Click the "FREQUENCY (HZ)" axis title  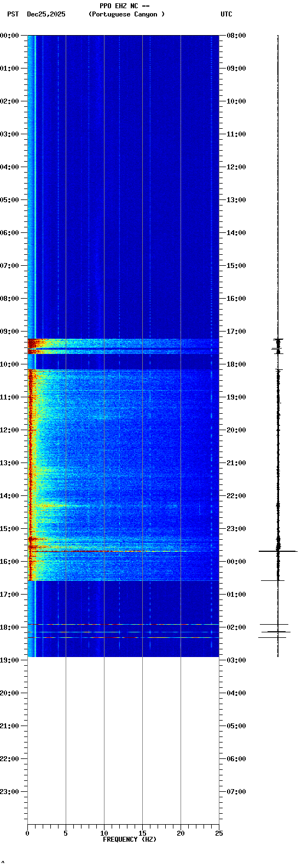point(130,840)
